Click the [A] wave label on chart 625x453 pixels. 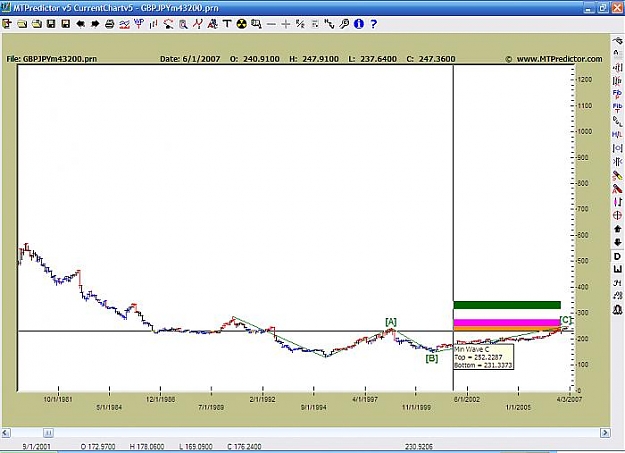coord(391,322)
